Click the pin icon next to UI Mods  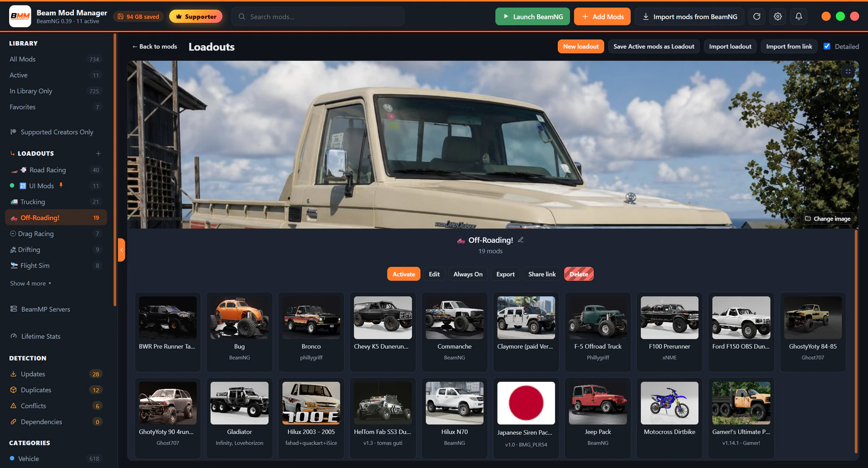click(x=61, y=185)
